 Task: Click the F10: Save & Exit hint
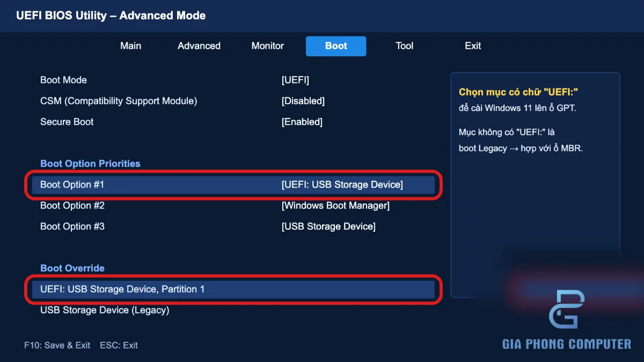tap(57, 345)
